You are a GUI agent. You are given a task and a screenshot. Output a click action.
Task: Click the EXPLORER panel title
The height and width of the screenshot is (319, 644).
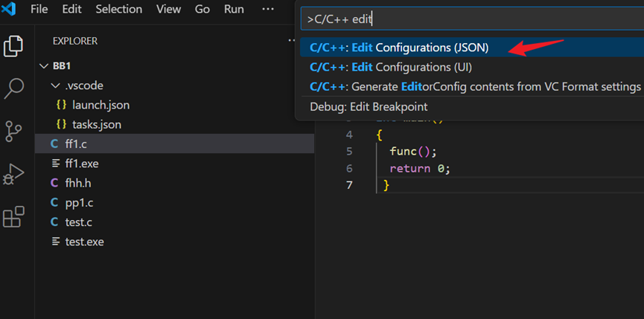pos(75,41)
